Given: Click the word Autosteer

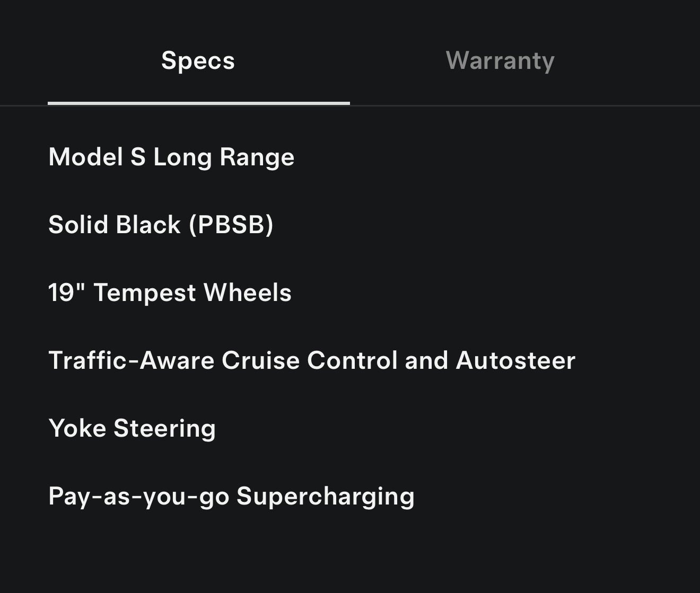Looking at the screenshot, I should [x=515, y=360].
